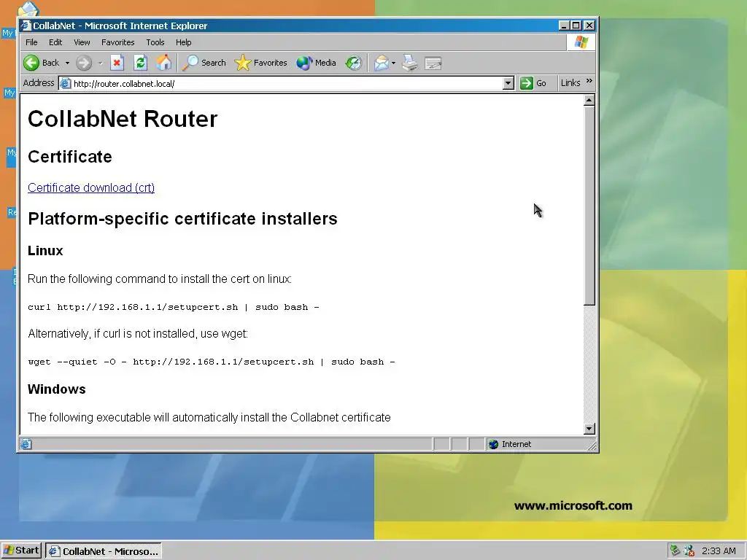The image size is (747, 560).
Task: Click the Certificate download (crt) link
Action: 91,187
